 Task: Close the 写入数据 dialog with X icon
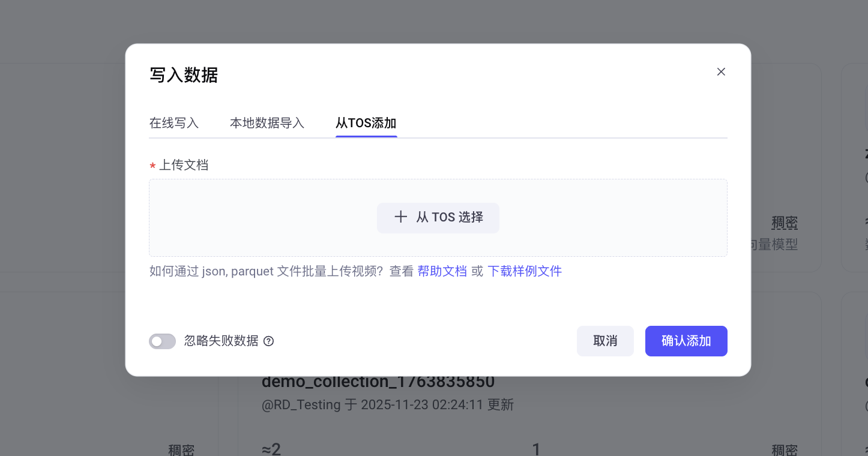point(721,72)
